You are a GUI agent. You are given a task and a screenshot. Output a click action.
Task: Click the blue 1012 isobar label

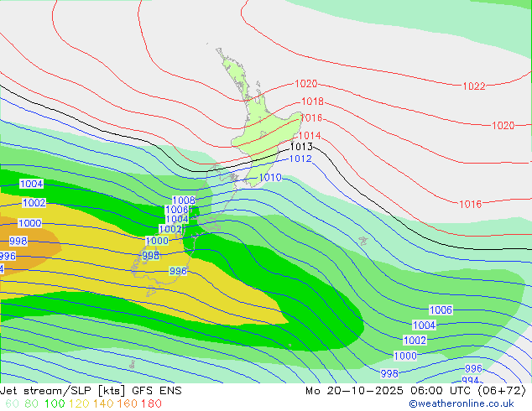click(300, 159)
